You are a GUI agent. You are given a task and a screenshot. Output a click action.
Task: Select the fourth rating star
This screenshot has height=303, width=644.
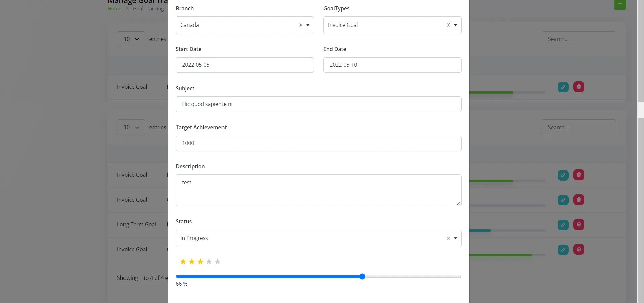(209, 262)
